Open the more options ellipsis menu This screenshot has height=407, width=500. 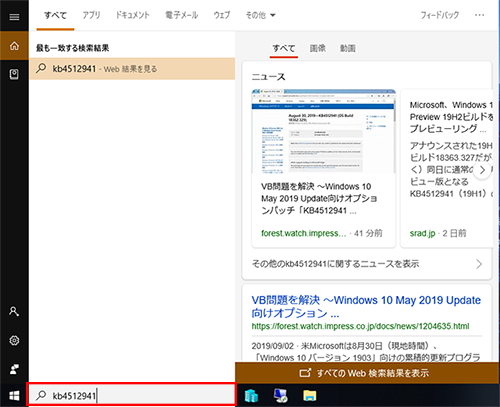pyautogui.click(x=479, y=15)
